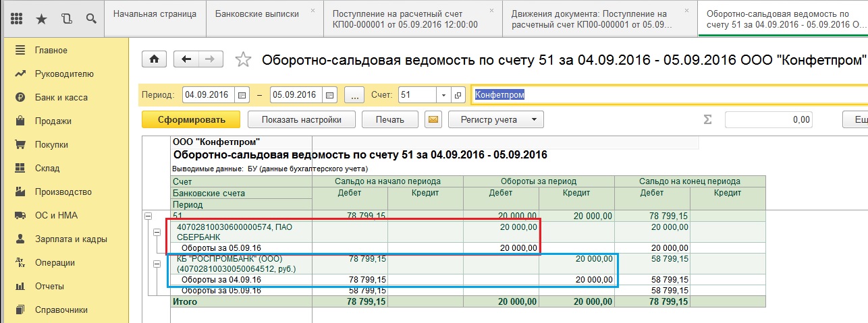
Task: Open calendar picker for end date 05.09.2016
Action: tap(329, 95)
